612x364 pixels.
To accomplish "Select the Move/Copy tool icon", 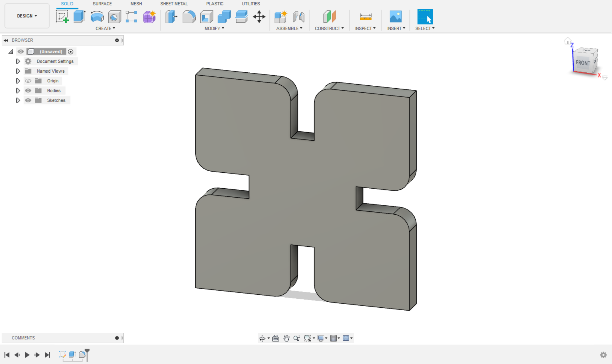I will pos(259,17).
